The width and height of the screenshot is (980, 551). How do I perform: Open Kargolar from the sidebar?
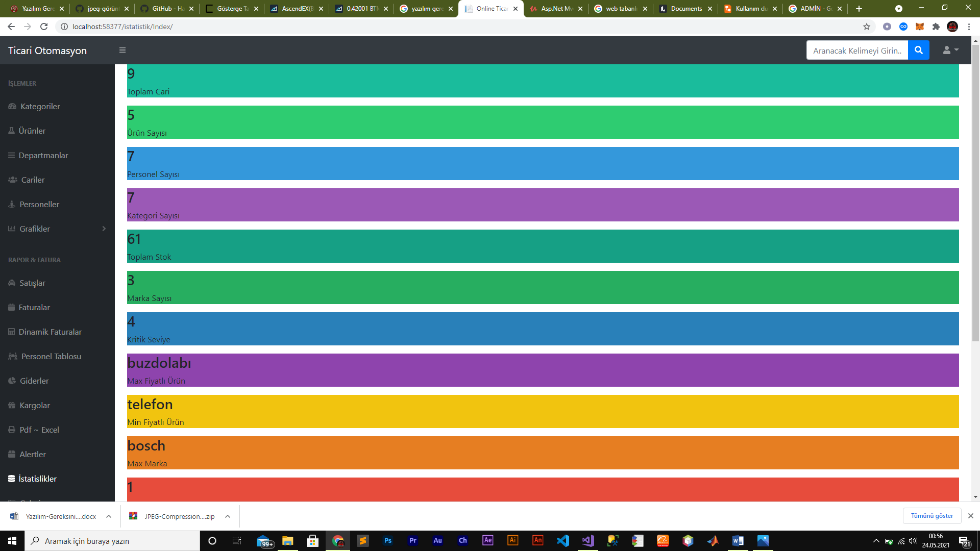34,405
